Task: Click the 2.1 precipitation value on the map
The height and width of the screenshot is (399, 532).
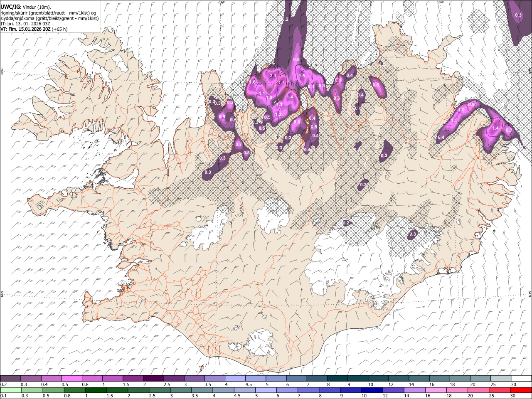Action: (273, 76)
